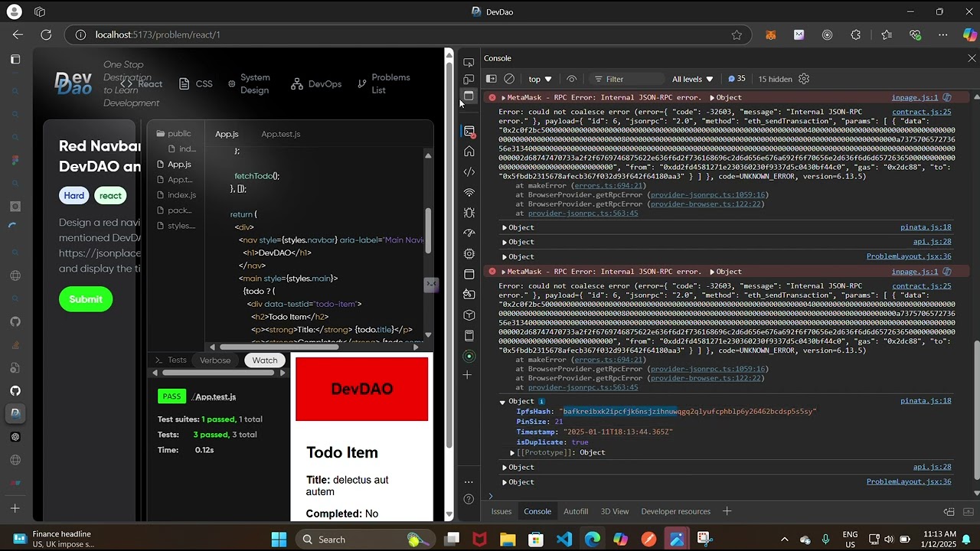
Task: Select the top JavaScript context dropdown
Action: [x=540, y=79]
